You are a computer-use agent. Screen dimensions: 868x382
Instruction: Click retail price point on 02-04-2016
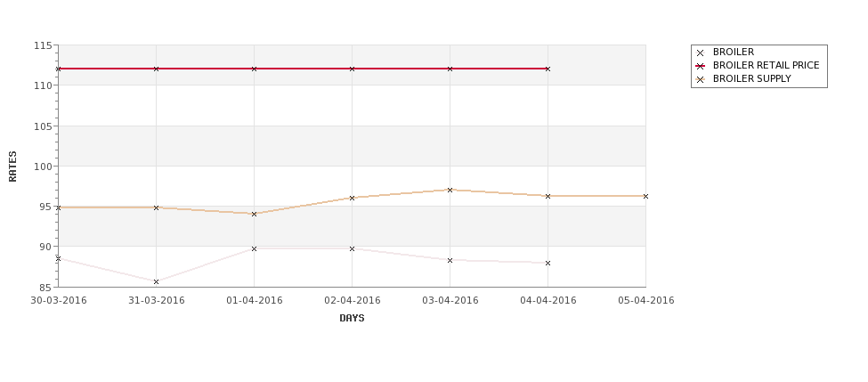tap(352, 69)
